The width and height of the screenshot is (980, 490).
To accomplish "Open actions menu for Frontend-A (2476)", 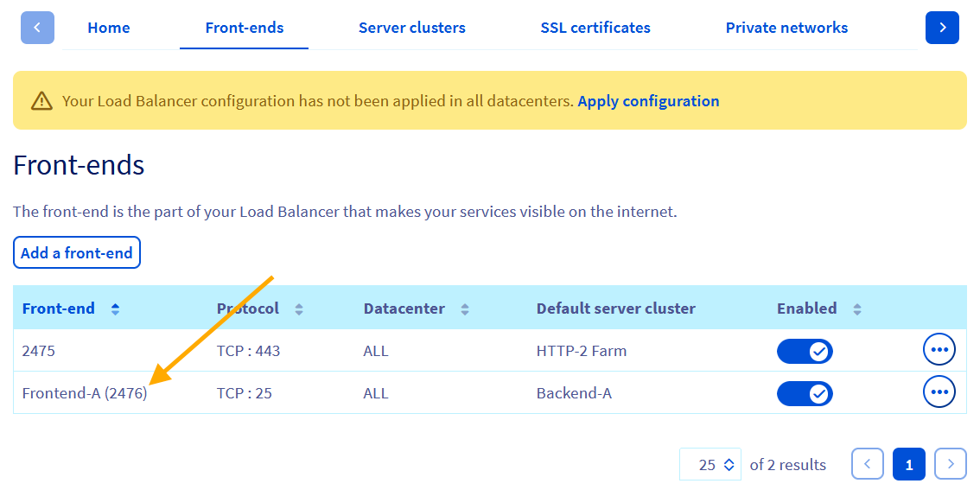I will click(x=939, y=391).
